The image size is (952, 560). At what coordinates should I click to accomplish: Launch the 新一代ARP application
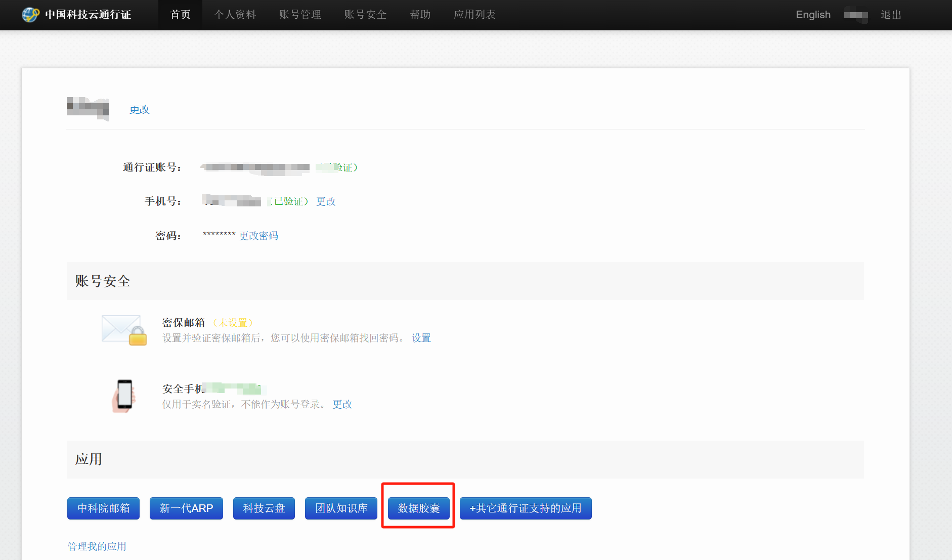[x=186, y=508]
